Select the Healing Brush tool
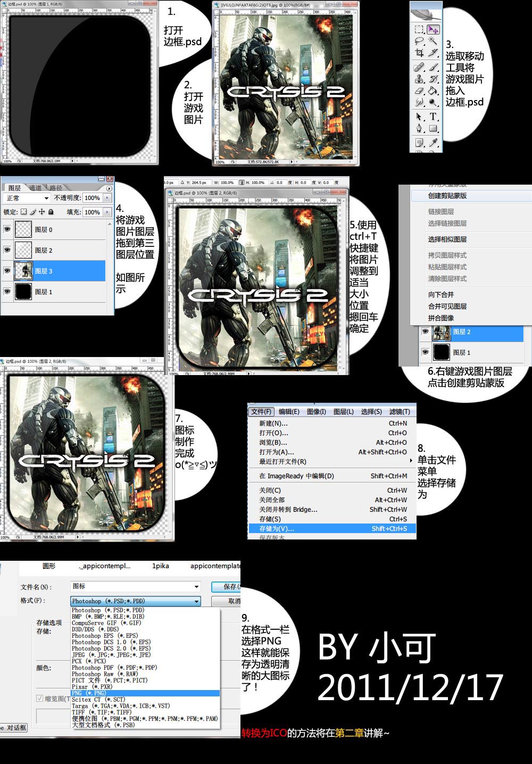Screen dimensions: 532x764 click(x=419, y=68)
